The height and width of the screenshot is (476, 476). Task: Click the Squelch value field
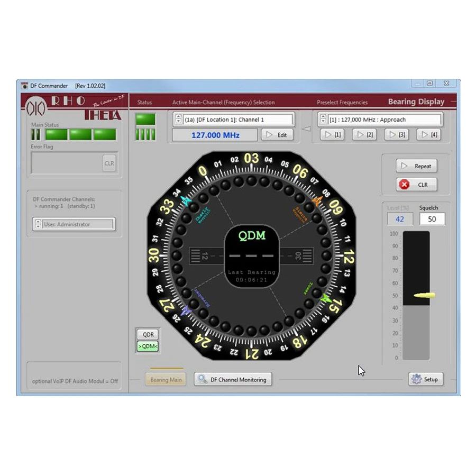coord(432,219)
